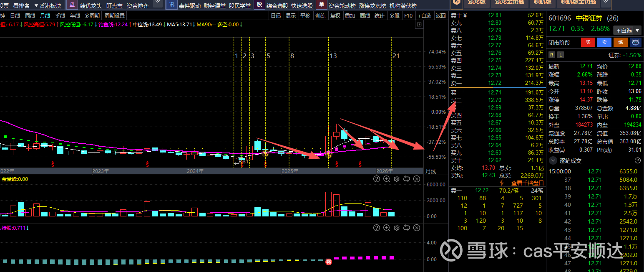Image resolution: width=644 pixels, height=272 pixels.
Task: Close the 持股 indicator pane
Action: [x=417, y=228]
